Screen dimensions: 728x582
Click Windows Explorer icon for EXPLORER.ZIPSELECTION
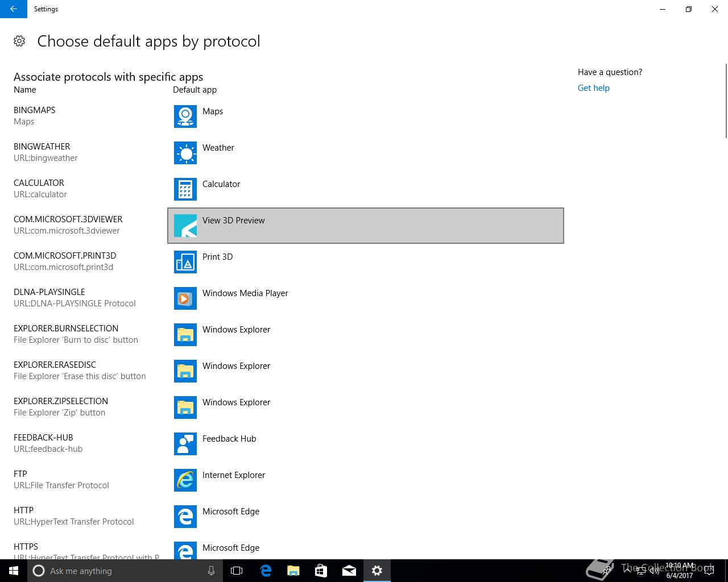coord(185,408)
